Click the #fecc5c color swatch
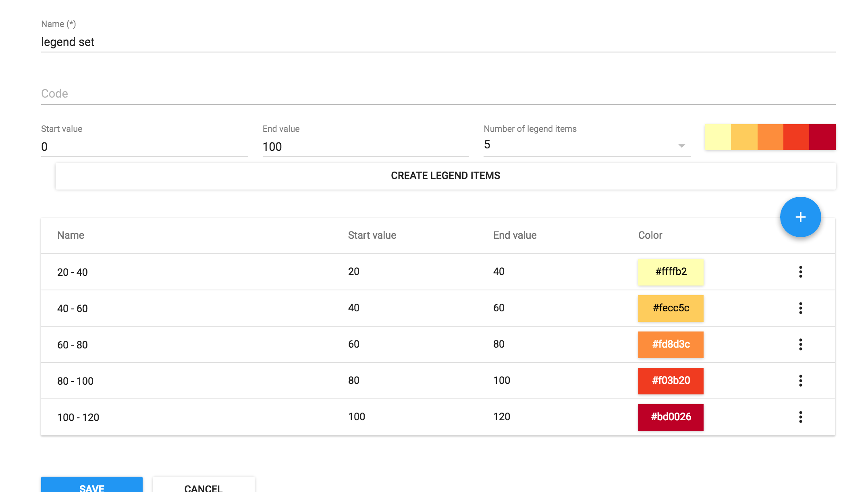Image resolution: width=868 pixels, height=492 pixels. click(671, 309)
